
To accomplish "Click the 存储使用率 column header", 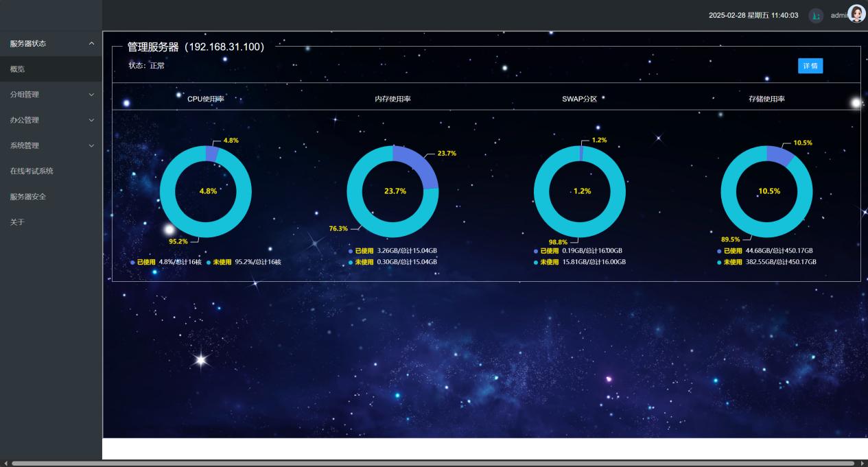I will [x=767, y=99].
